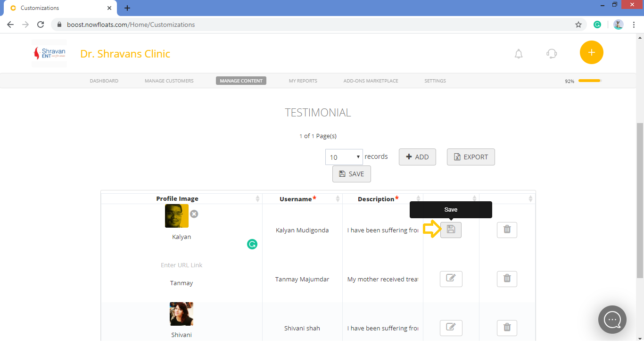Open the notifications bell
This screenshot has width=644, height=362.
(519, 54)
